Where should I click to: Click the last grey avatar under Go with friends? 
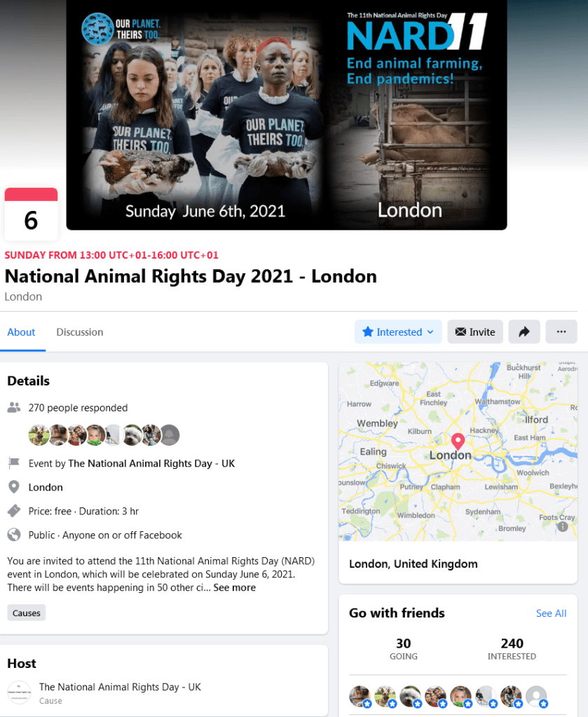pyautogui.click(x=536, y=697)
